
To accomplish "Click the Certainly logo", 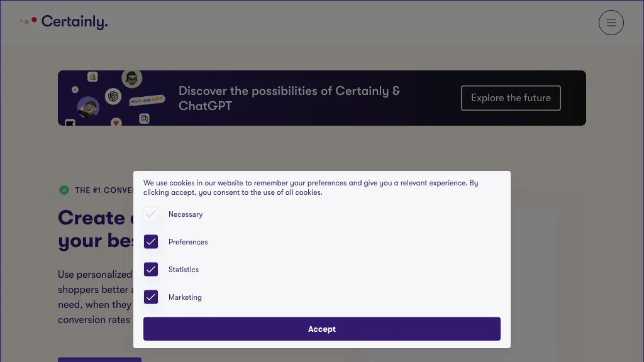I will click(x=64, y=21).
